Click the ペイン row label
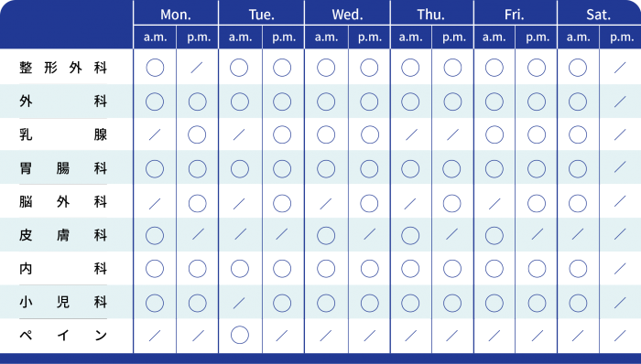 pos(63,336)
